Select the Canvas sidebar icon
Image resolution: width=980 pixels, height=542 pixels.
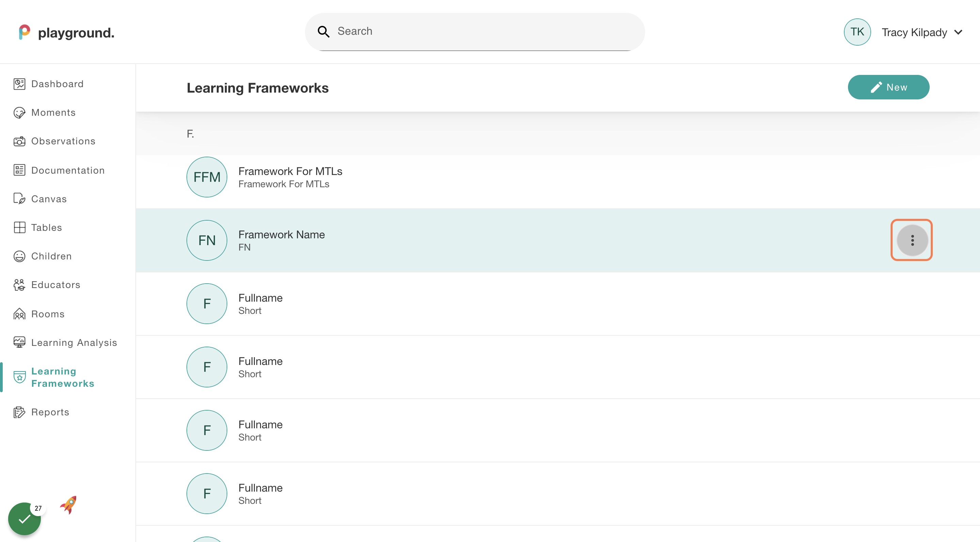[x=19, y=199]
